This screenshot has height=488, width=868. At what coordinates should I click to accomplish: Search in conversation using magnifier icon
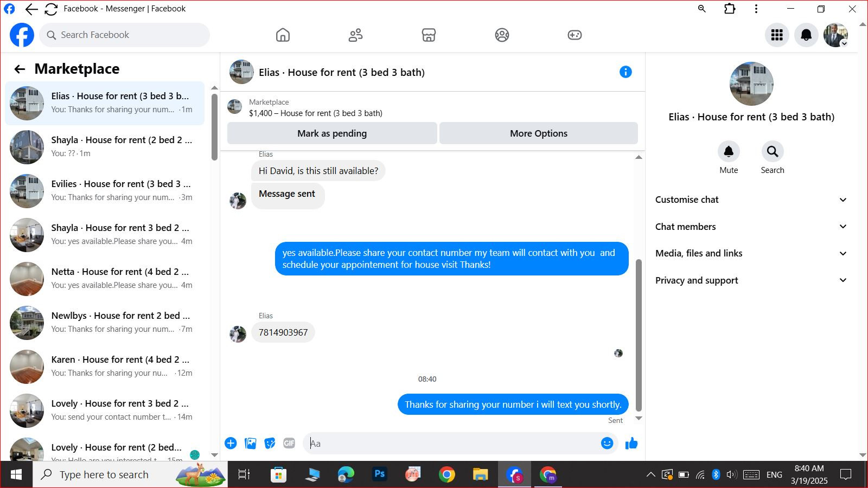tap(773, 151)
